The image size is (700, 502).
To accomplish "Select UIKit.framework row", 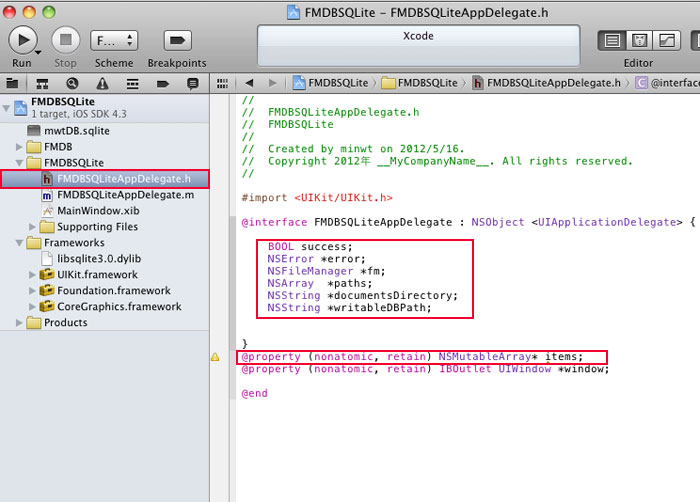I will coord(104,275).
